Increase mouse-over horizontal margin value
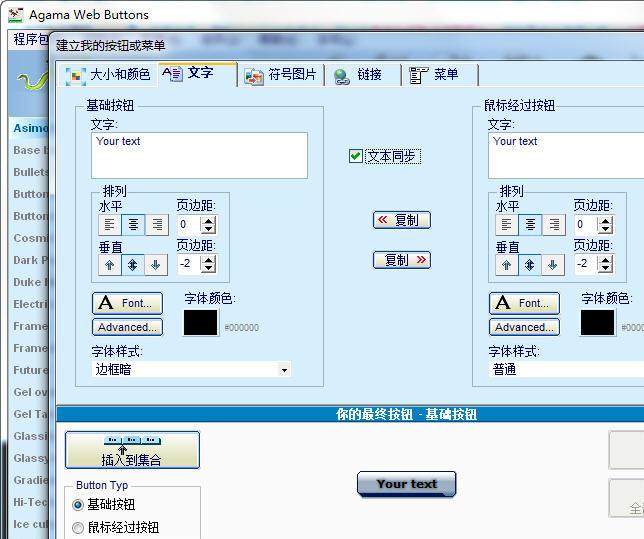The height and width of the screenshot is (539, 644). 605,221
